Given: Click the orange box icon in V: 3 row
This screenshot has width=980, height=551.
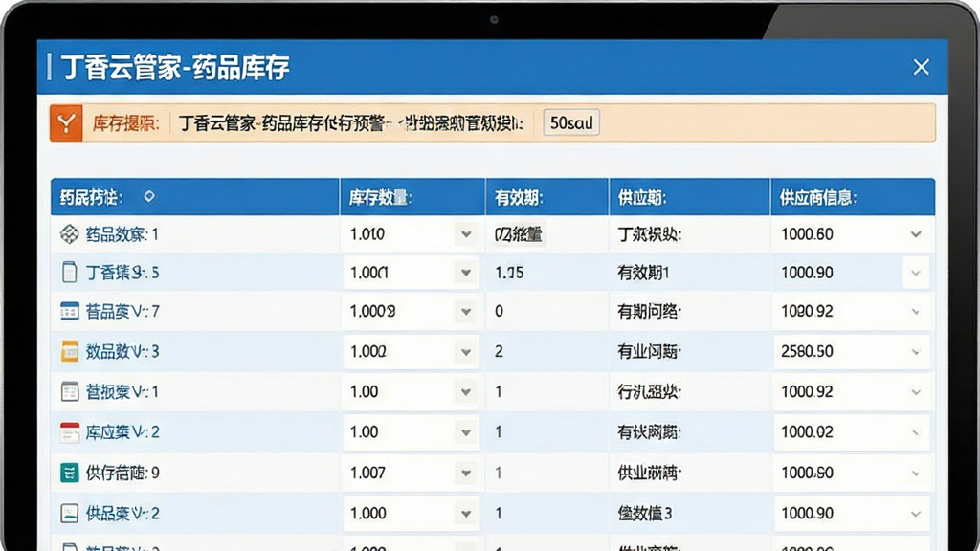Looking at the screenshot, I should [x=69, y=352].
